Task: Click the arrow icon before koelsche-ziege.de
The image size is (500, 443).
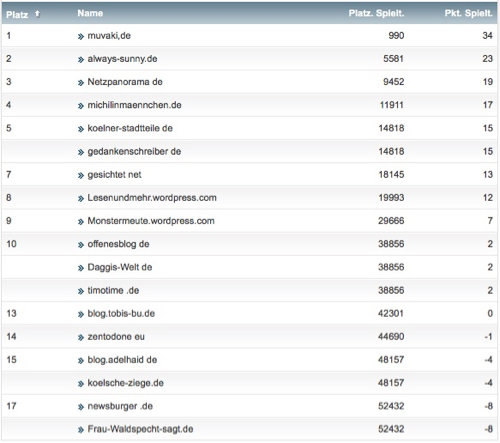Action: (81, 384)
